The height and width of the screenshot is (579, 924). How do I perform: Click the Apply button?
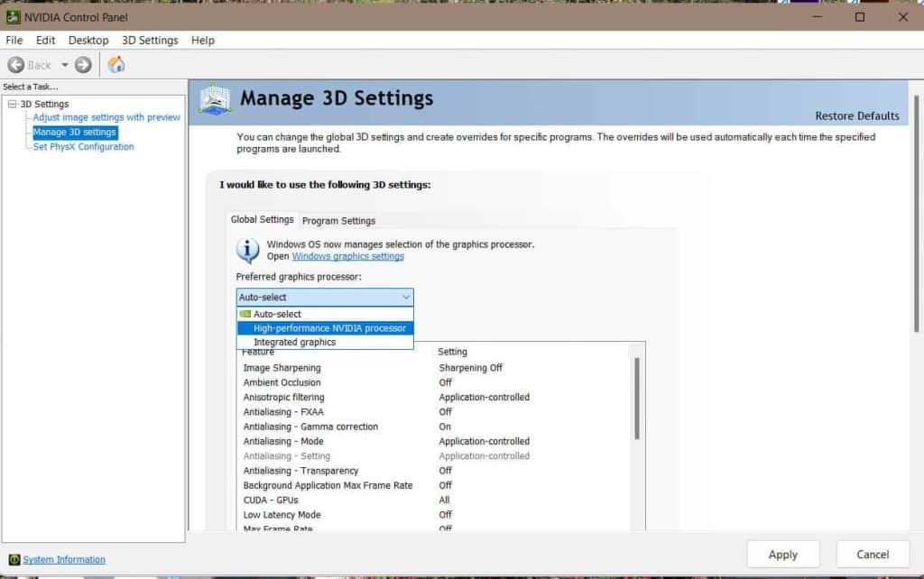(x=783, y=554)
